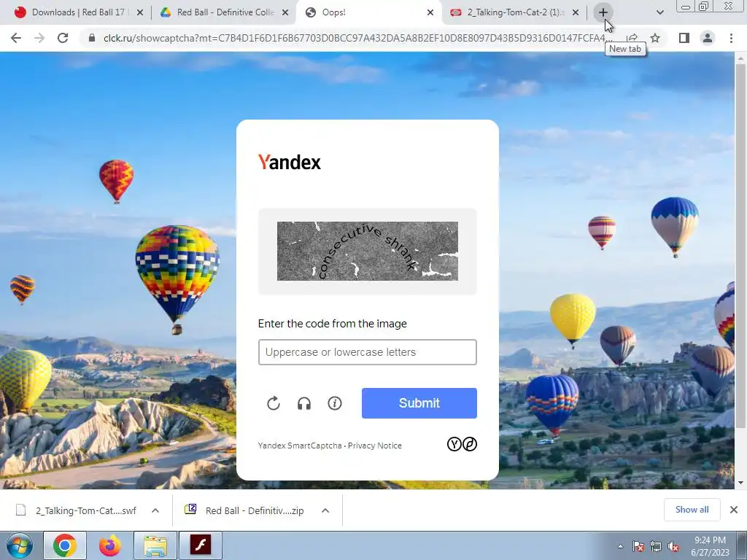Screen dimensions: 747x560
Task: Open the tab search dropdown arrow
Action: point(659,12)
